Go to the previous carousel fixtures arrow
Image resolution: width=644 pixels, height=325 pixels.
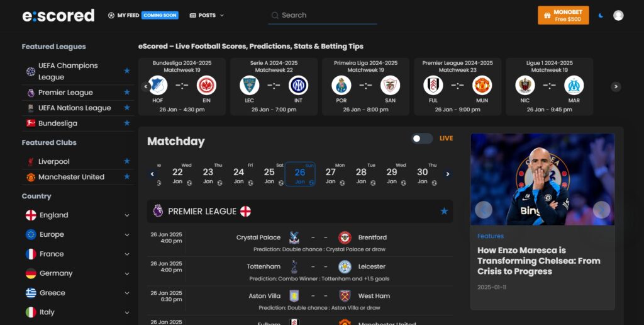(x=145, y=86)
